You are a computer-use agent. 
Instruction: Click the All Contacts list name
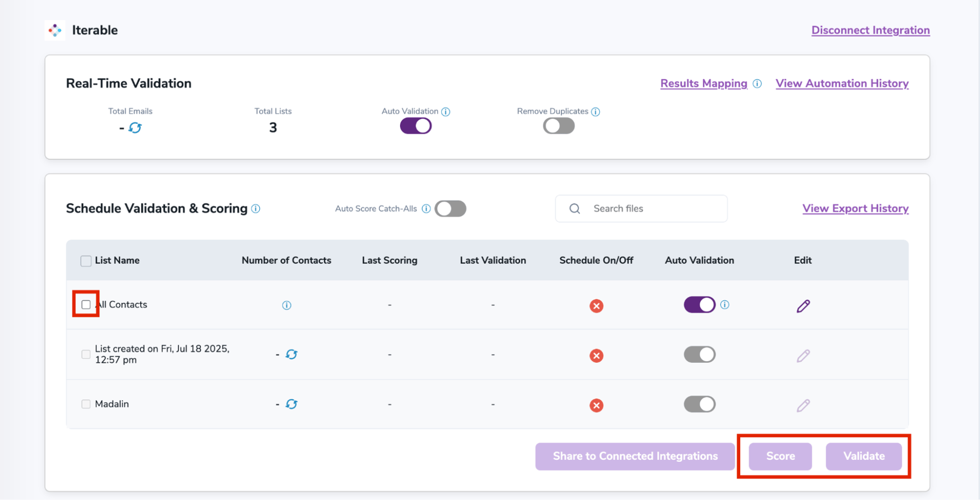pyautogui.click(x=121, y=305)
